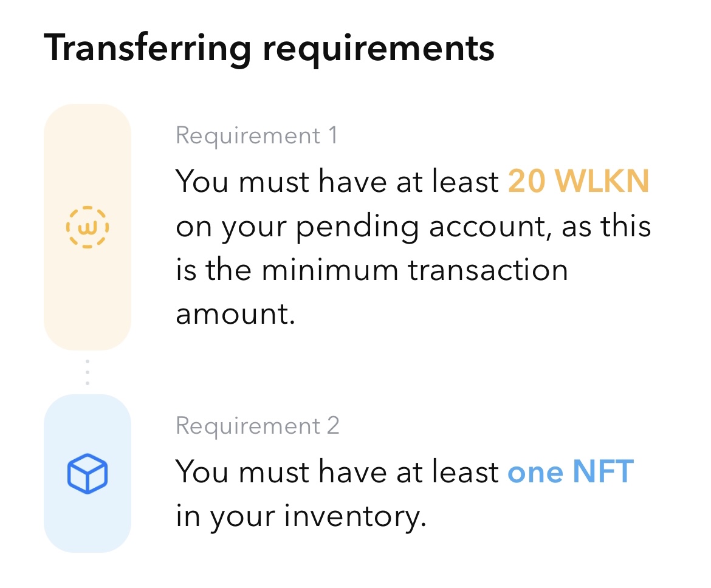Screen dimensions: 711x588
Task: Click the blue NFT cube icon
Action: click(88, 473)
